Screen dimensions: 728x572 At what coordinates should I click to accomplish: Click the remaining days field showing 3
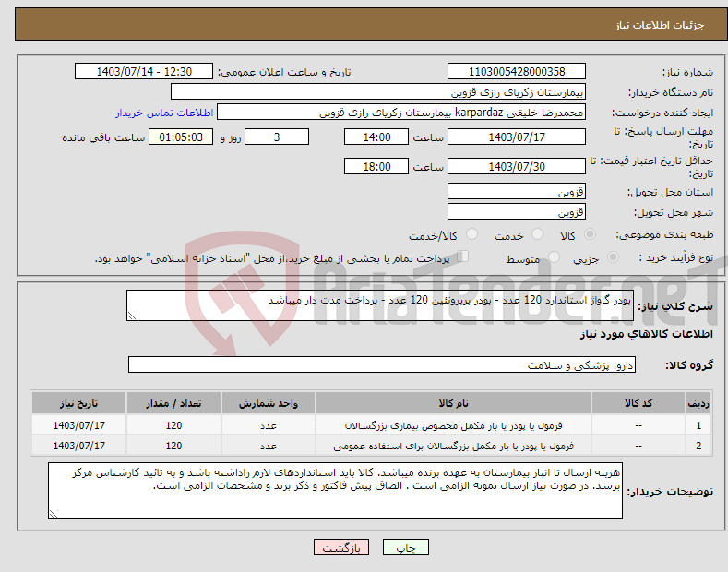click(277, 137)
